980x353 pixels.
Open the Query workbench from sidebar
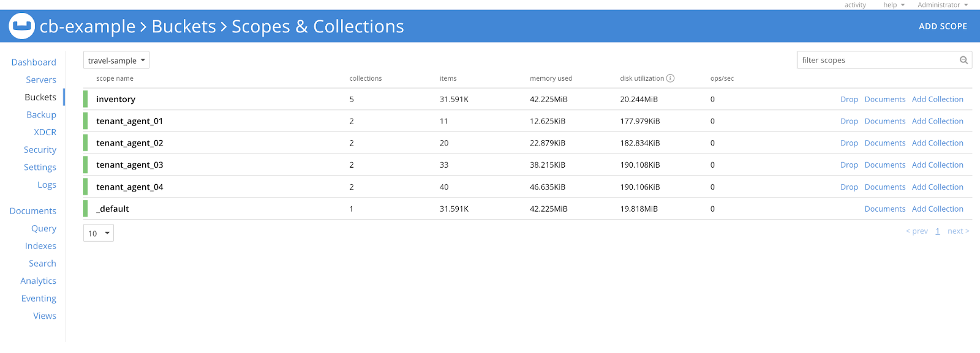[43, 228]
